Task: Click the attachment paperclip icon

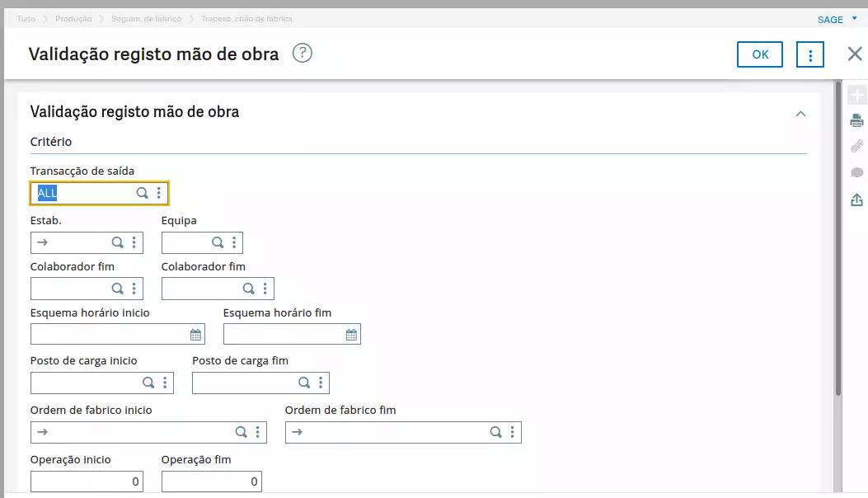Action: 856,147
